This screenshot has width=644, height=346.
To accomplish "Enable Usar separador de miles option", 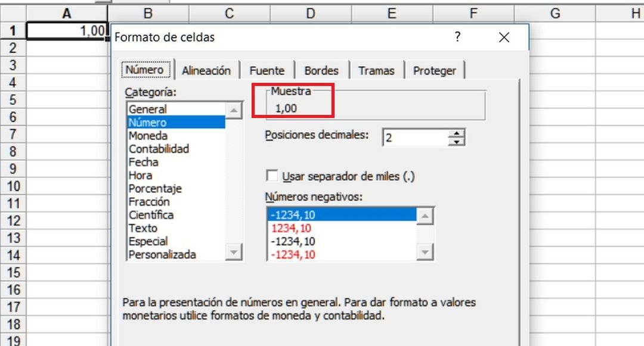I will 272,175.
